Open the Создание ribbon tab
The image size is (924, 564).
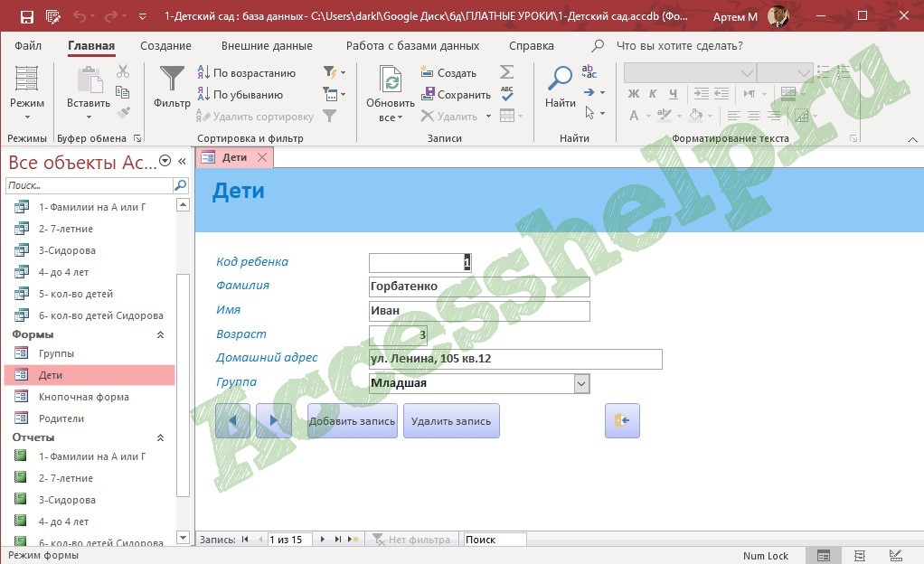click(x=165, y=46)
